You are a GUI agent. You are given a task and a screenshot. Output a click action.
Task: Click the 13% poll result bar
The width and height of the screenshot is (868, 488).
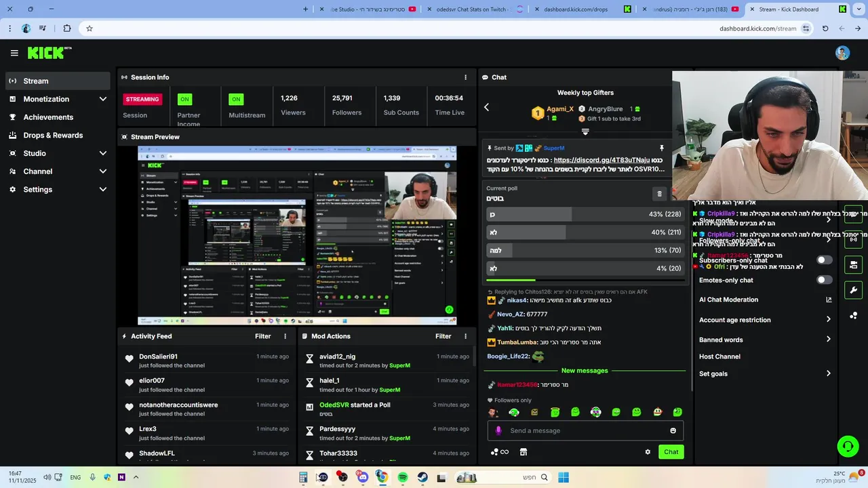(x=585, y=251)
